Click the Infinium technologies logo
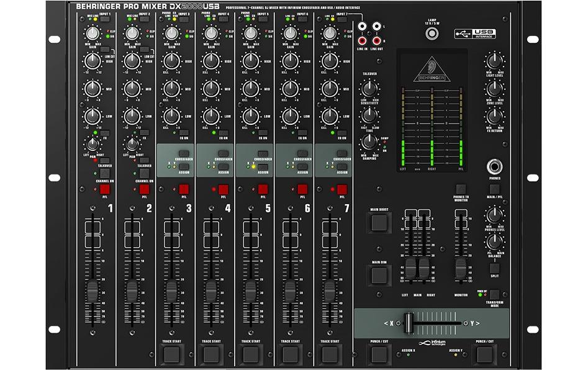The width and height of the screenshot is (588, 370). coord(432,343)
